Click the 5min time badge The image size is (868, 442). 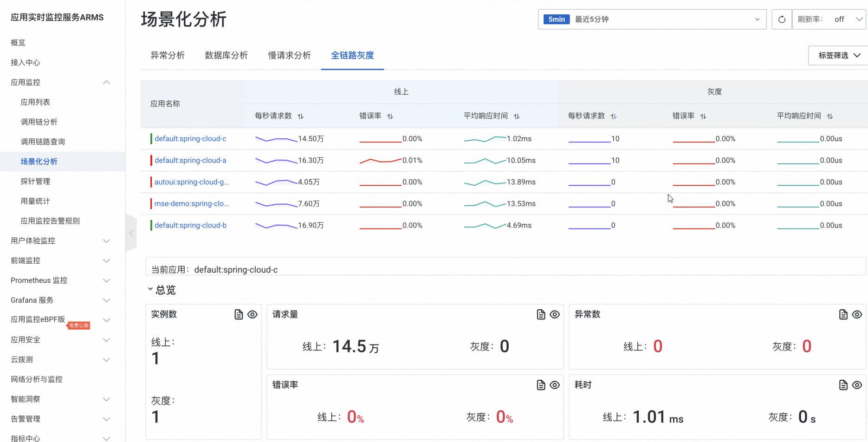[557, 19]
